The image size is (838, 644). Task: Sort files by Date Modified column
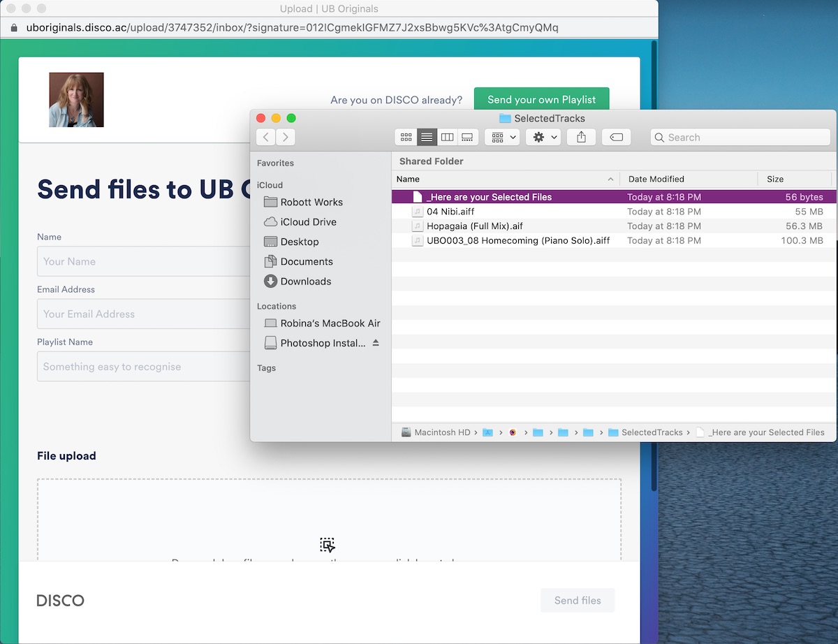[689, 179]
